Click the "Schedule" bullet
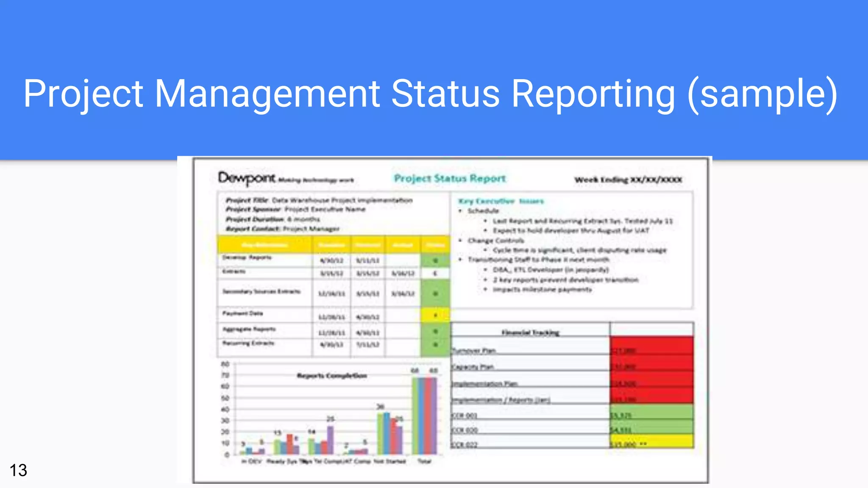This screenshot has width=868, height=488. [483, 211]
